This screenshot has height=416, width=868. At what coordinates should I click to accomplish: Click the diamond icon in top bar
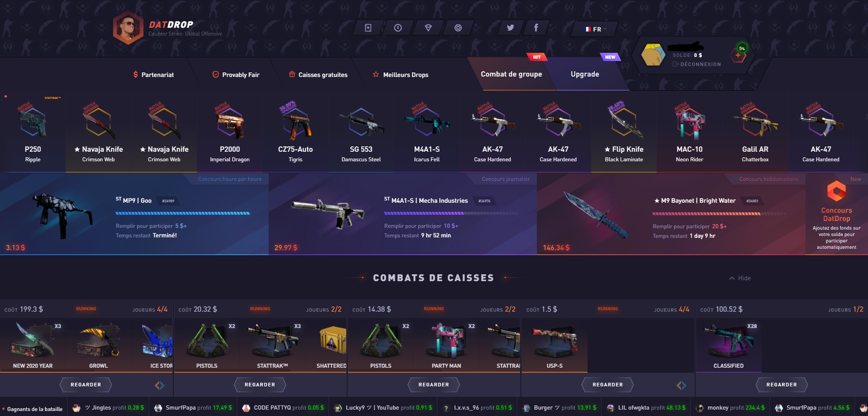[428, 28]
